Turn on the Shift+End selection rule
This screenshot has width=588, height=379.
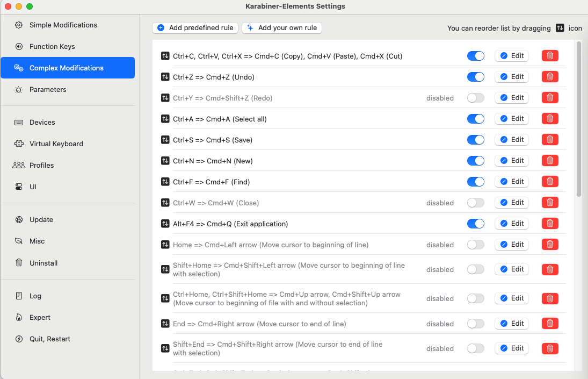(x=475, y=348)
